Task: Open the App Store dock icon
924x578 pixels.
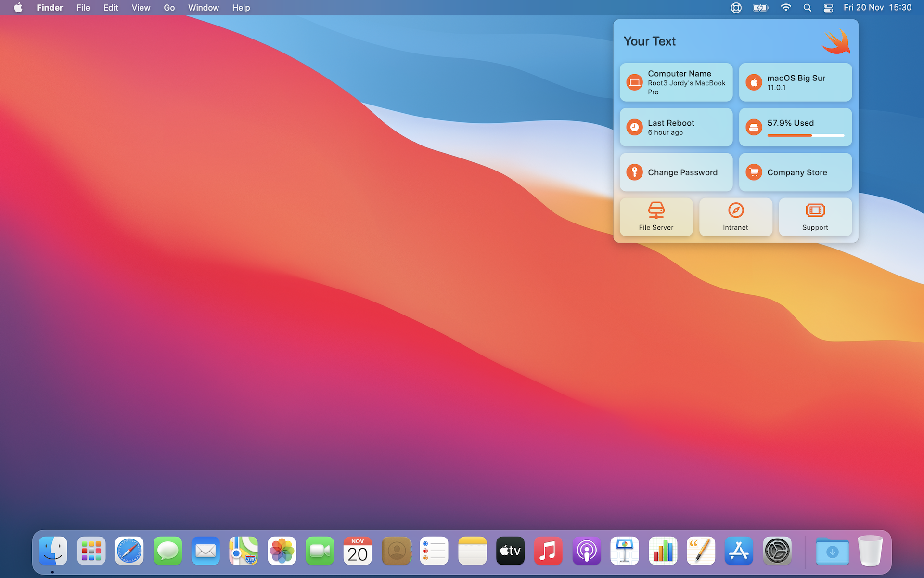Action: [739, 551]
